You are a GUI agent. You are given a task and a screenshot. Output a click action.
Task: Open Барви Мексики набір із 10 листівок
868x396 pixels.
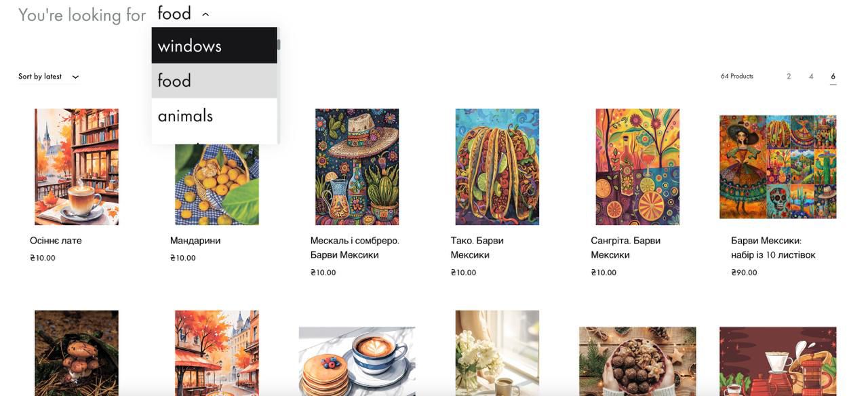pos(773,248)
